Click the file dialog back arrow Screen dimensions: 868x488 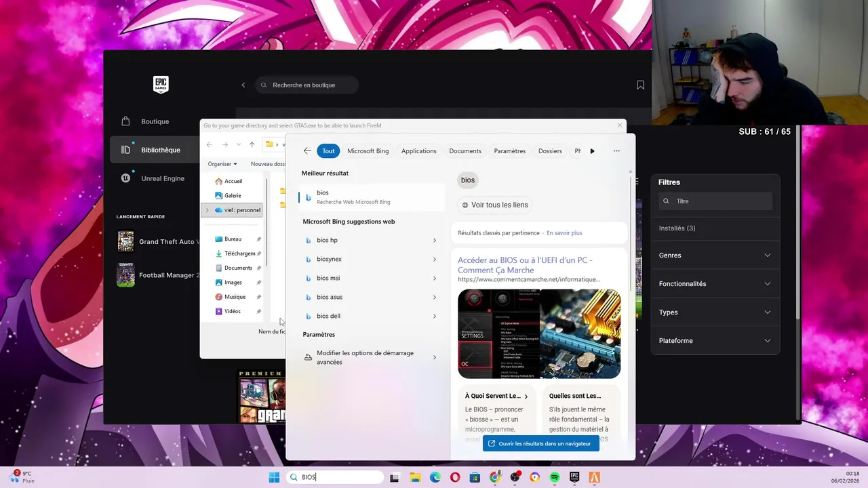tap(209, 144)
